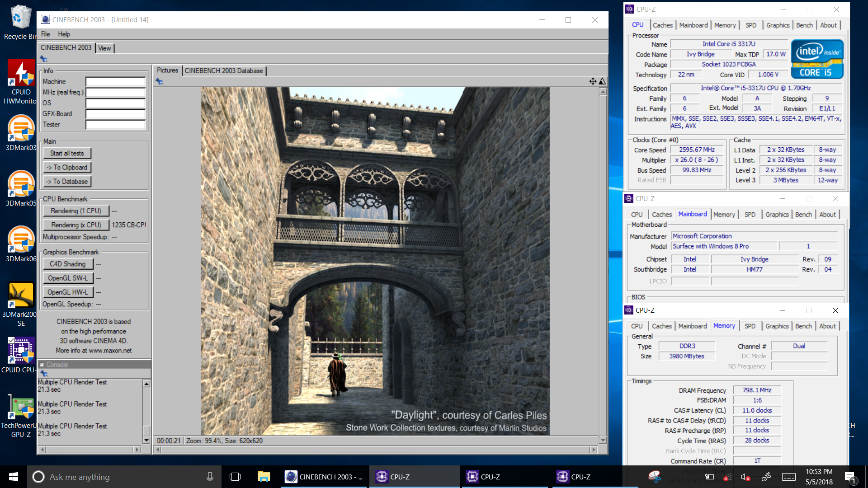Click the Ask me anything search box

click(124, 477)
